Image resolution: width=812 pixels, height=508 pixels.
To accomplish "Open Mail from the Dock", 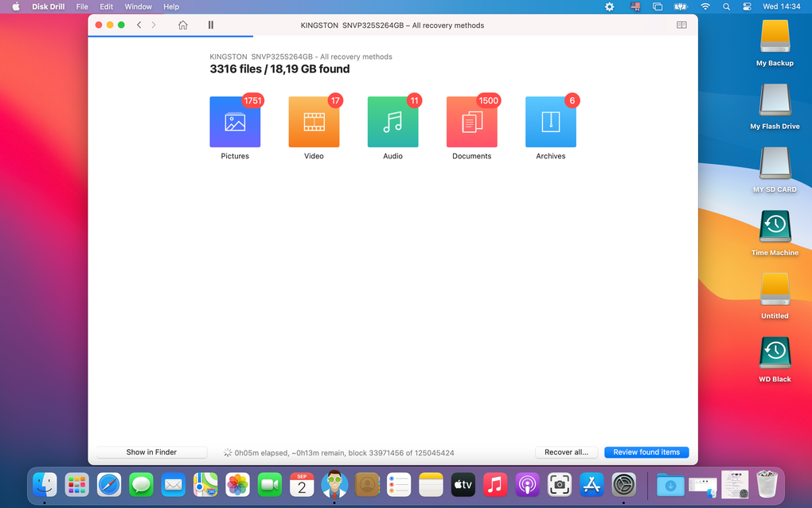I will pos(173,485).
